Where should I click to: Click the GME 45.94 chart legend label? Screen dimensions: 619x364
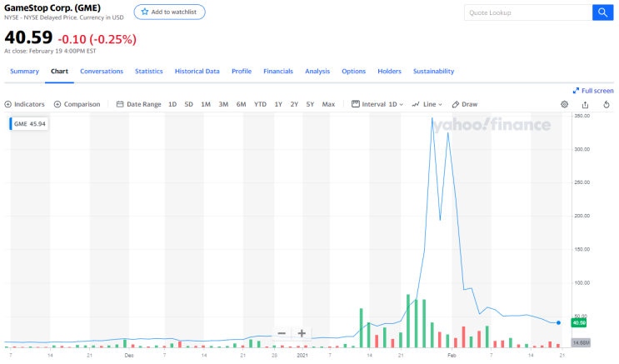(x=29, y=124)
